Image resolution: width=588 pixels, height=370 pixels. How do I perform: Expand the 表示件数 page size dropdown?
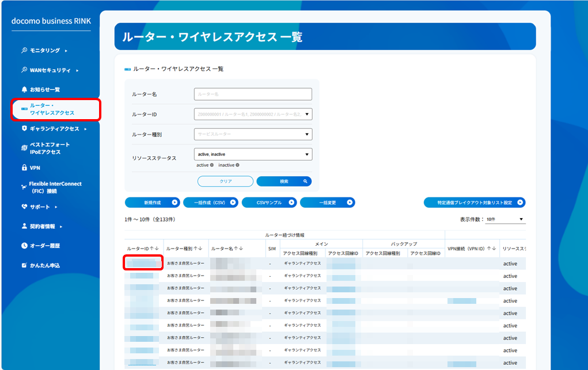(504, 219)
